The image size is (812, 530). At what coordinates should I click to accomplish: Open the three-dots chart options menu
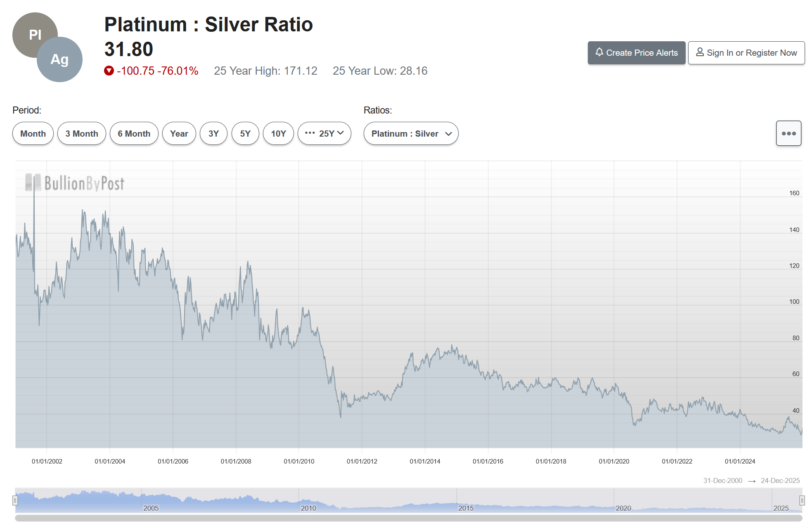pos(788,133)
